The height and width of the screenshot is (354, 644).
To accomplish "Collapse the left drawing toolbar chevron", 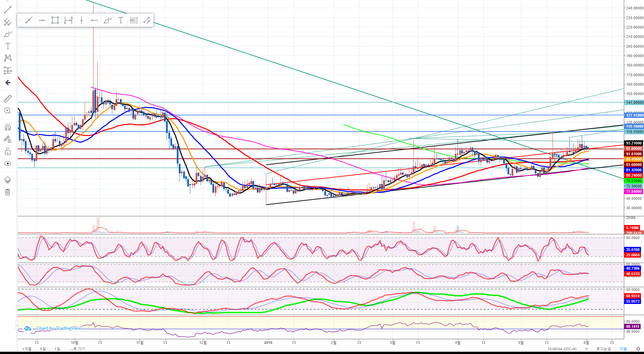I will (16, 325).
